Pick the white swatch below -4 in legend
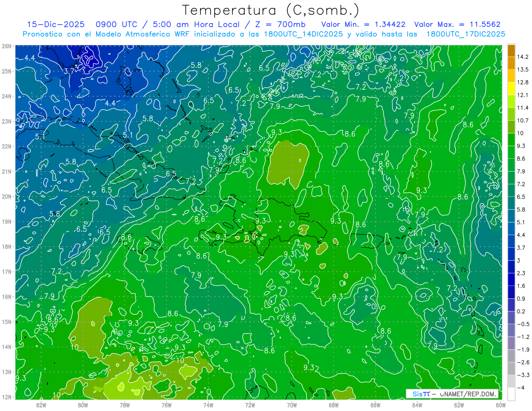Screen dimensions: 532x411 tap(512, 393)
